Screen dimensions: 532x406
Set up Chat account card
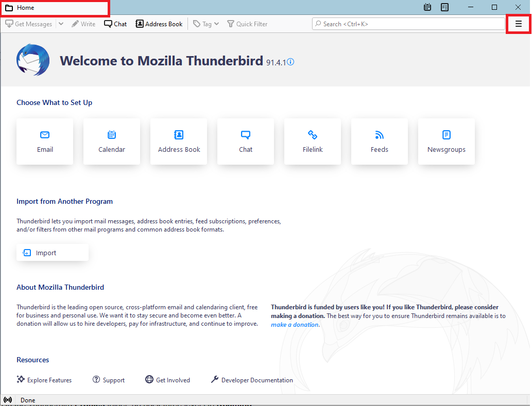coord(246,142)
